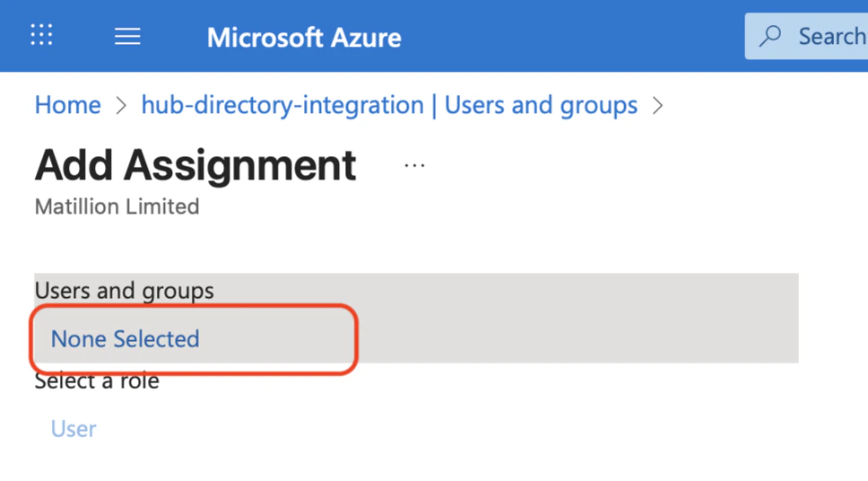Open the ellipsis more options menu
This screenshot has height=481, width=868.
414,165
